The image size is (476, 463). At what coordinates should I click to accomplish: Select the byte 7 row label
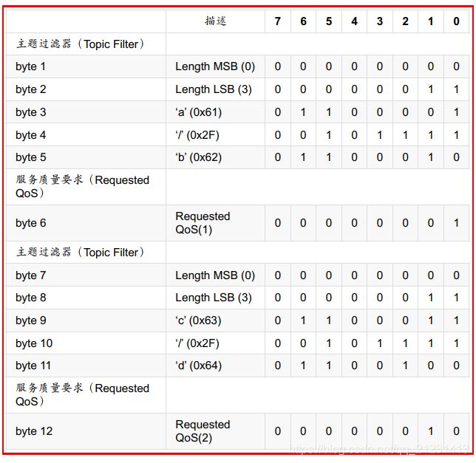click(30, 275)
